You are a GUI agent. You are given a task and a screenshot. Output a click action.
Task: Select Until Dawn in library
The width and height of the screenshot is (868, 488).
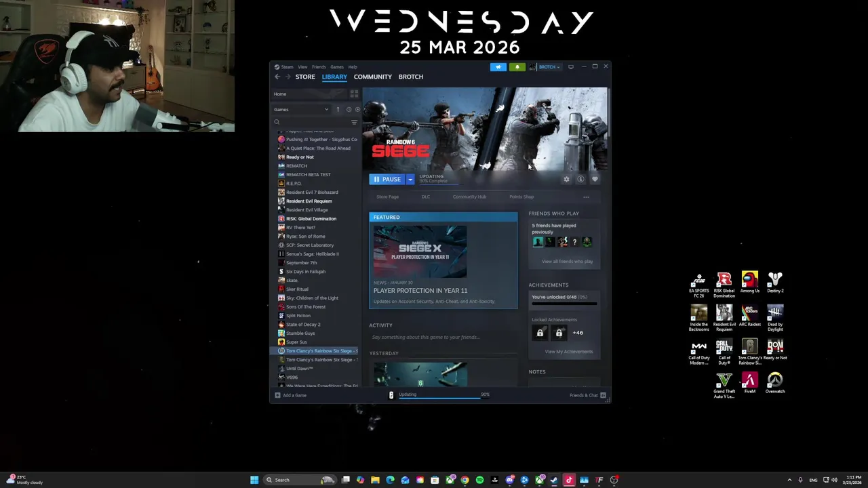coord(299,369)
